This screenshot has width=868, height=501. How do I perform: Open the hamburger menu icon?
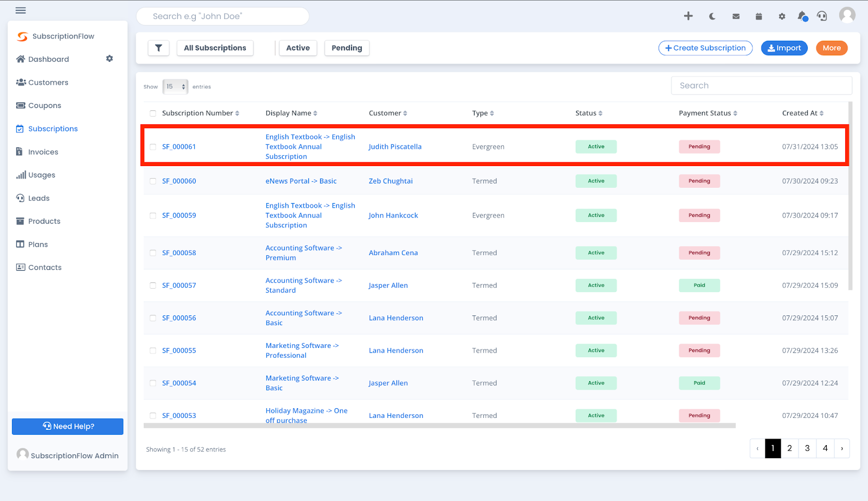[x=21, y=10]
